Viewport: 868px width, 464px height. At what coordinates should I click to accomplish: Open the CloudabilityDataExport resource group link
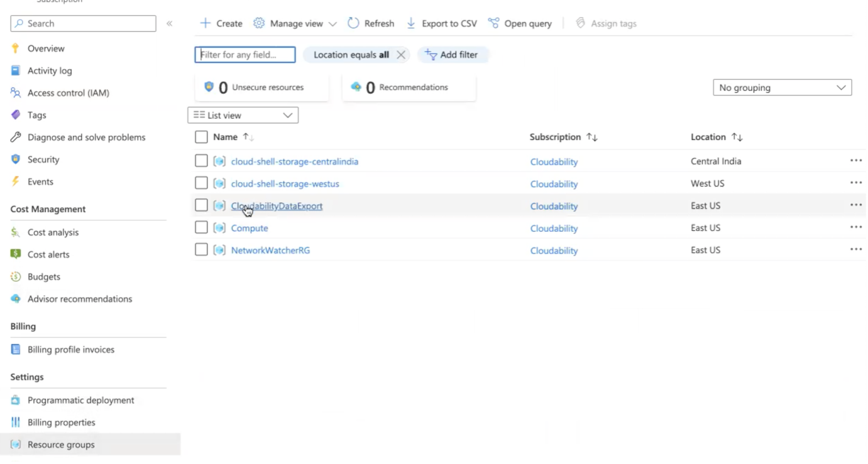277,206
